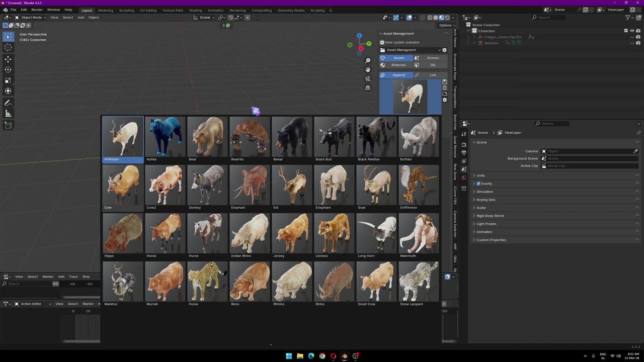
Task: Open the Render menu
Action: click(37, 10)
